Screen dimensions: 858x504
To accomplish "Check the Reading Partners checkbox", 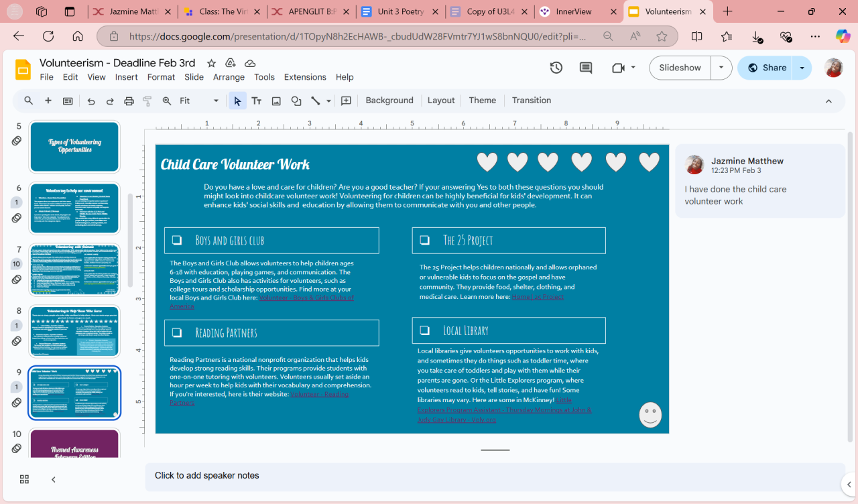I will pyautogui.click(x=177, y=332).
